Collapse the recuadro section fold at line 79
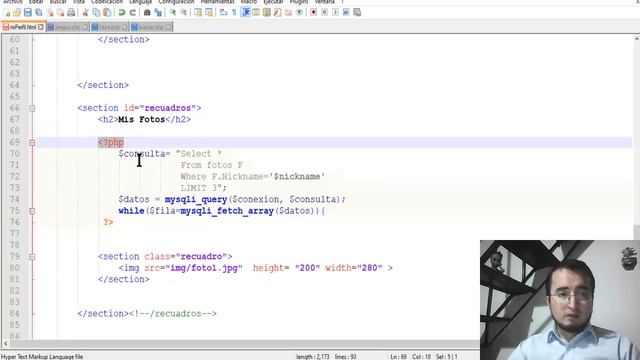This screenshot has width=640, height=360. coord(32,257)
